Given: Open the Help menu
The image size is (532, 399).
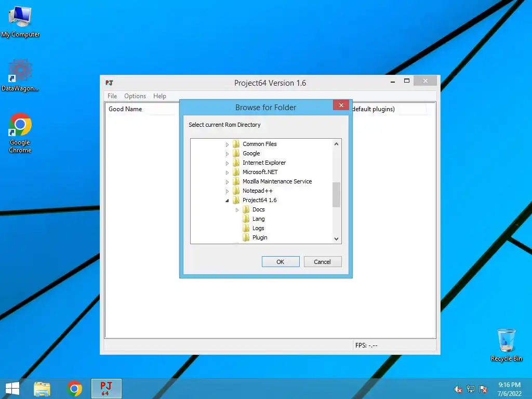Looking at the screenshot, I should (x=159, y=96).
